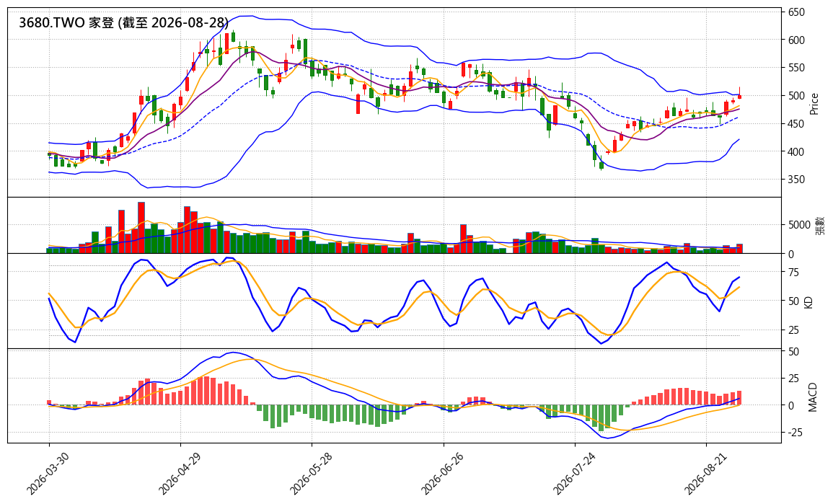Click the Price axis label
Viewport: 833px width, 504px height.
pos(814,104)
